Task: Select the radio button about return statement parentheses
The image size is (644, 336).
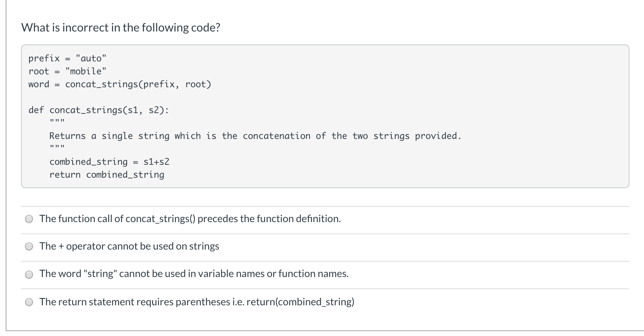Action: 29,302
